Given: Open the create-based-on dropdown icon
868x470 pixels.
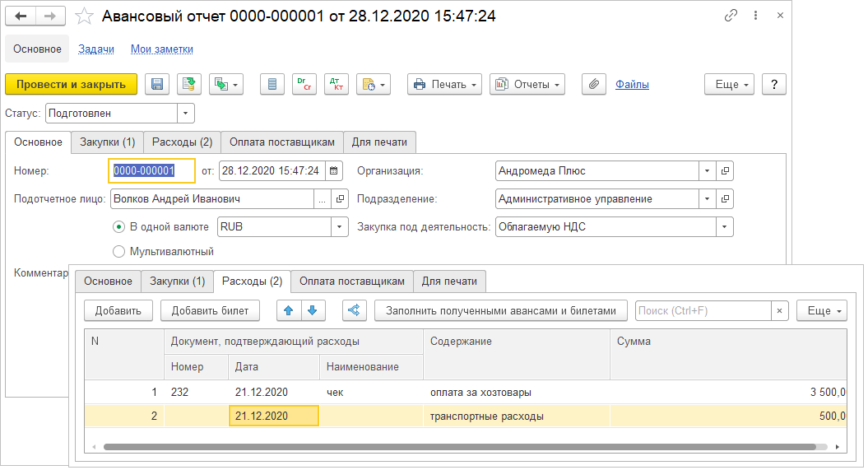Looking at the screenshot, I should click(226, 84).
